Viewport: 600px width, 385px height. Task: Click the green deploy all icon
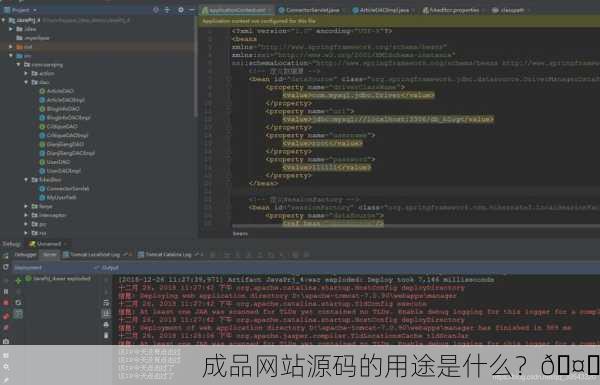[x=18, y=281]
